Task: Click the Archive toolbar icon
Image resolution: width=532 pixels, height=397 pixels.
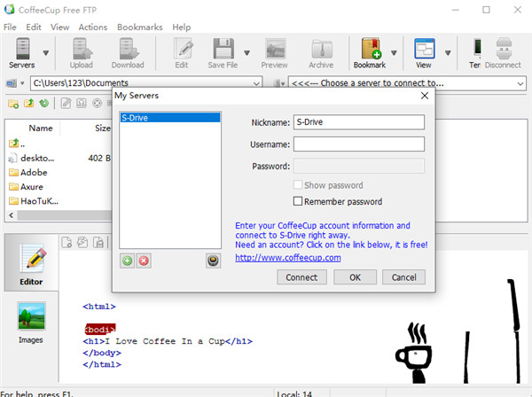Action: click(x=321, y=52)
